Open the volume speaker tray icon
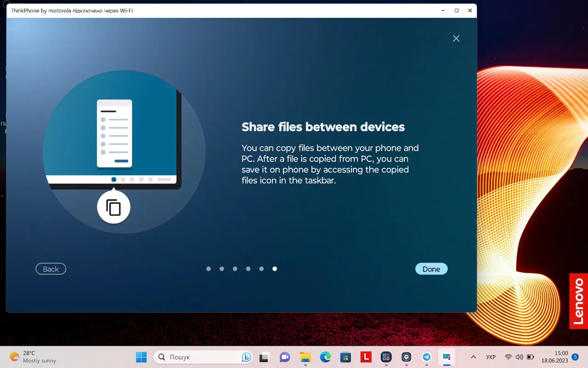The image size is (588, 368). 520,357
